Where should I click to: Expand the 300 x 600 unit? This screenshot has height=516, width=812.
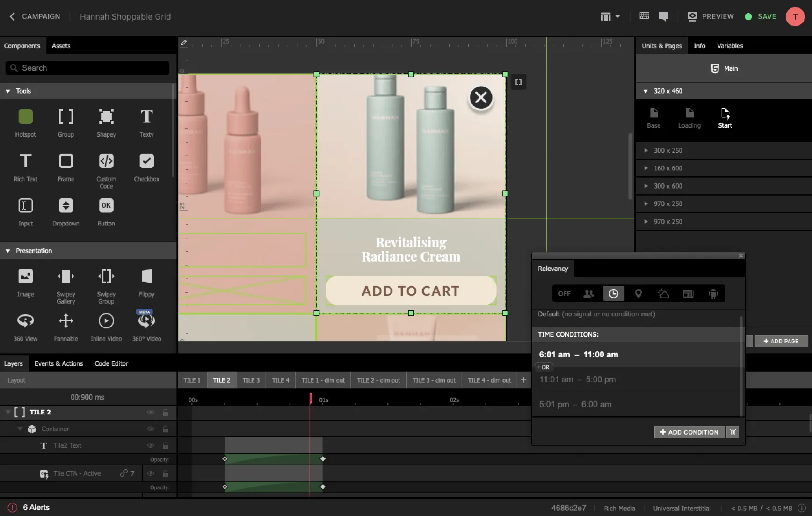click(x=645, y=186)
